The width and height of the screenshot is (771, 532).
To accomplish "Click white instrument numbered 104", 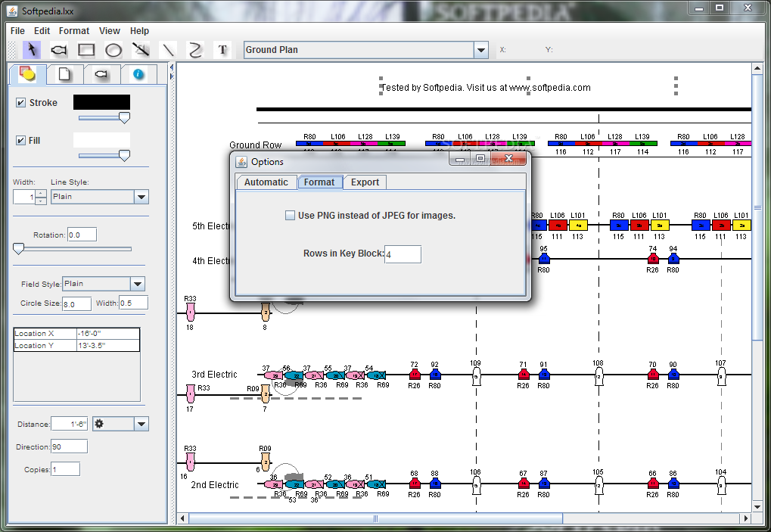I will [721, 486].
